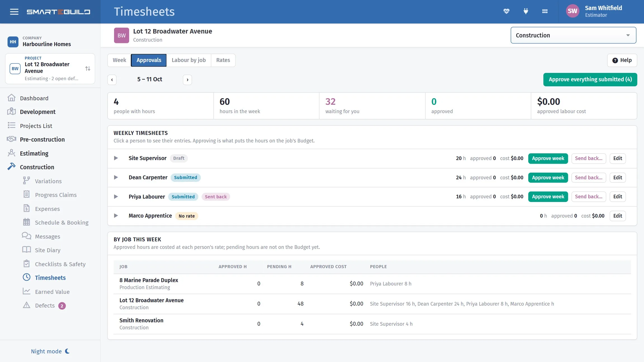Open Pre-construction section

point(42,139)
